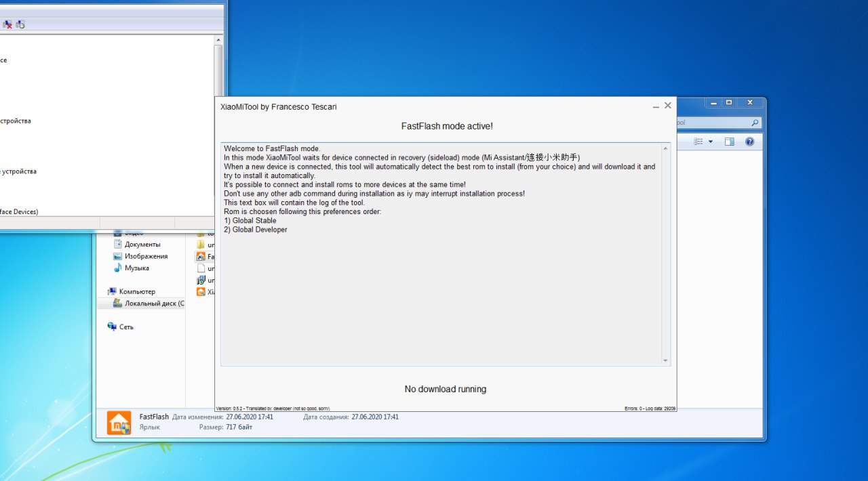Click the 'FastFlash' name in details pane

coord(154,417)
